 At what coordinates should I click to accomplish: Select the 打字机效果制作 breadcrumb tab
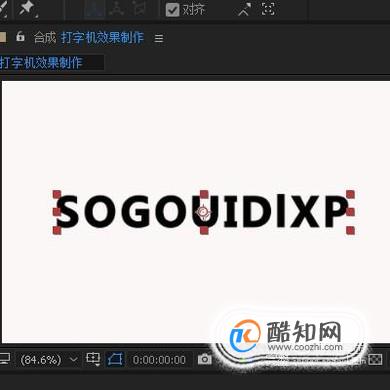(x=41, y=63)
